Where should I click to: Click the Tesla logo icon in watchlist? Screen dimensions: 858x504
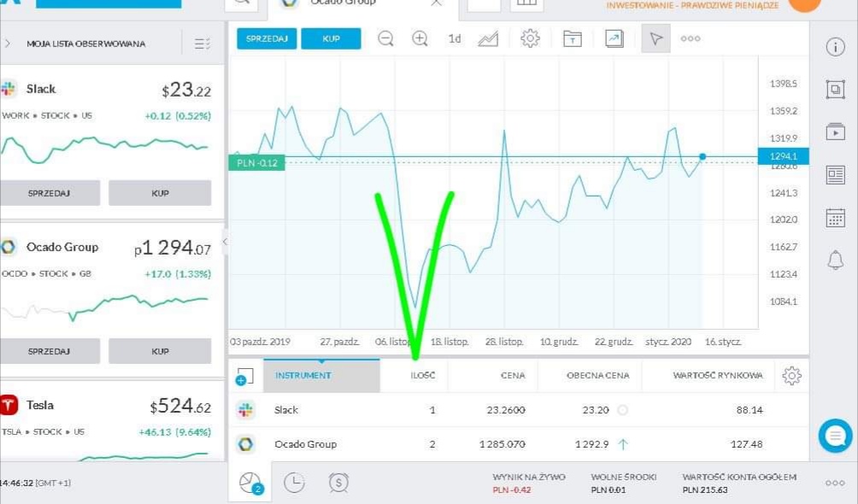[x=9, y=405]
